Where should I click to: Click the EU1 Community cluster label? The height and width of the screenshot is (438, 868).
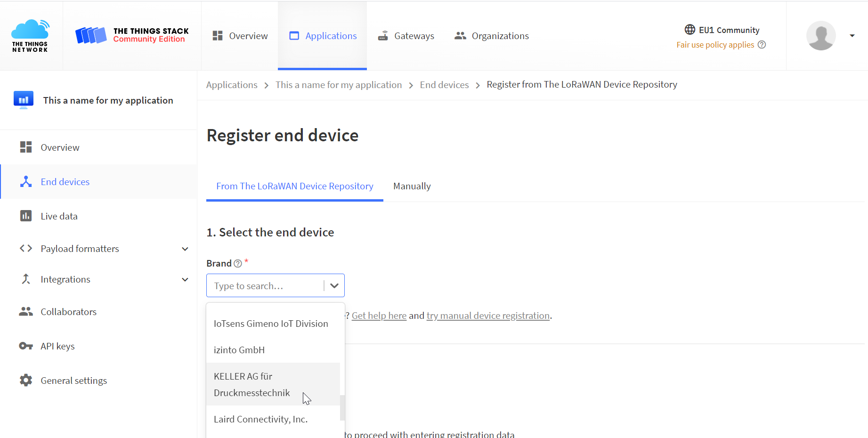tap(729, 30)
